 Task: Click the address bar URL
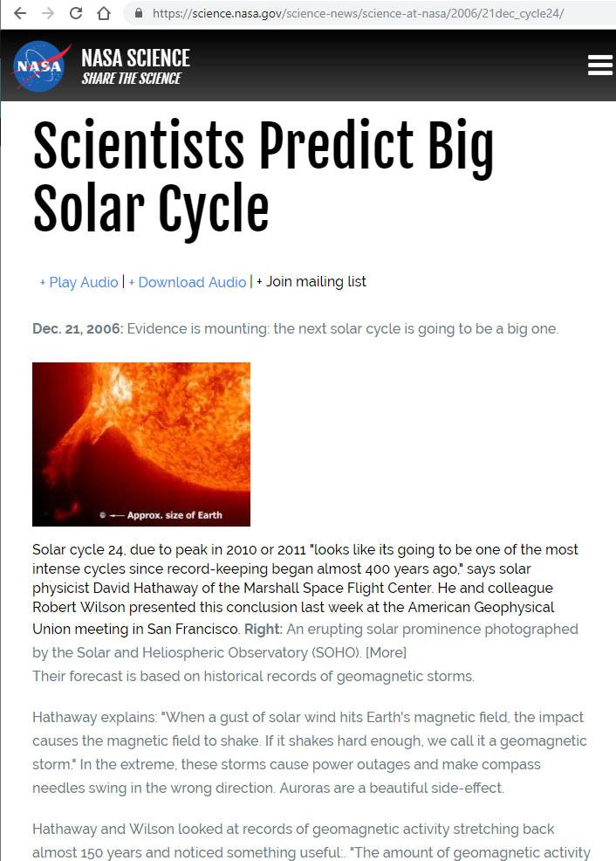[358, 13]
